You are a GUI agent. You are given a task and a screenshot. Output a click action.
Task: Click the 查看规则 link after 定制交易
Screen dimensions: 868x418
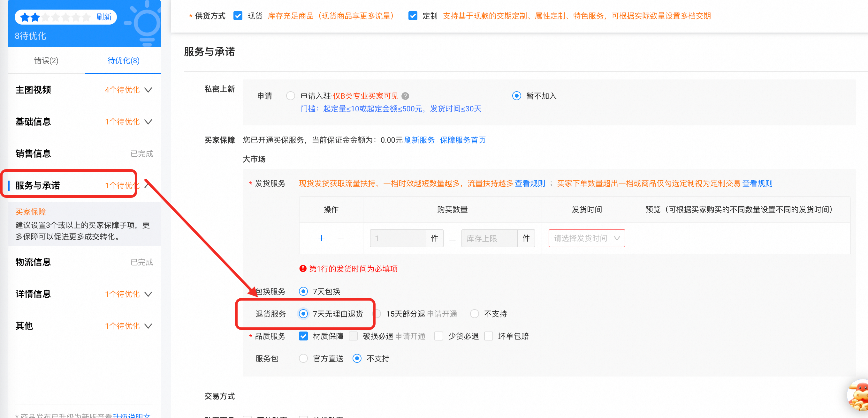click(x=757, y=183)
